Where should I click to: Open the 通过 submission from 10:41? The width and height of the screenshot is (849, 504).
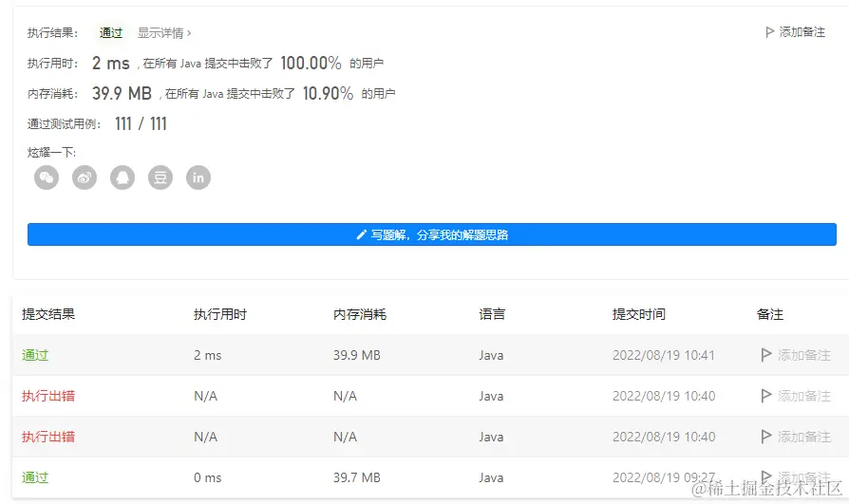pos(35,355)
